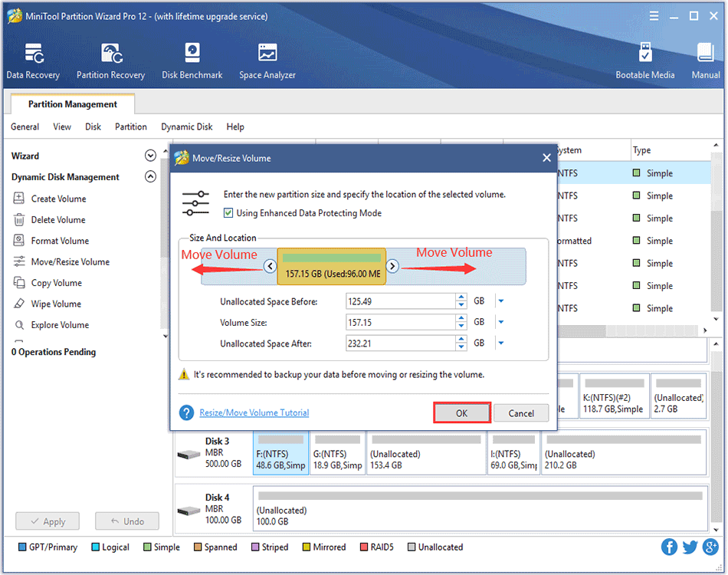Launch Partition Recovery
The height and width of the screenshot is (575, 728).
click(110, 61)
